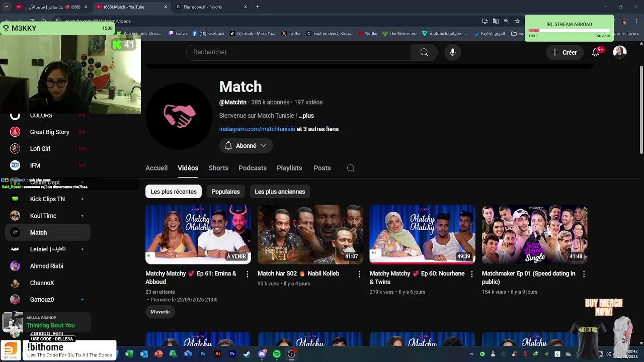Open the notifications bell

click(x=596, y=52)
